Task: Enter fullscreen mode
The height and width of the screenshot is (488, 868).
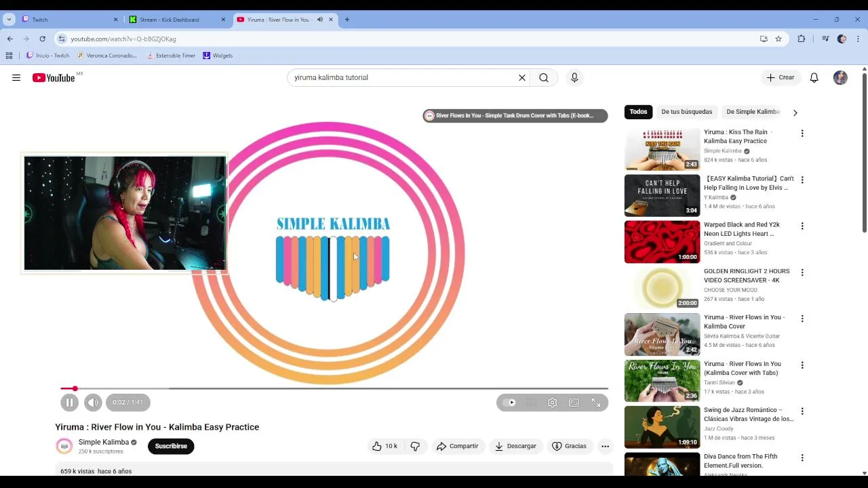Action: click(596, 403)
